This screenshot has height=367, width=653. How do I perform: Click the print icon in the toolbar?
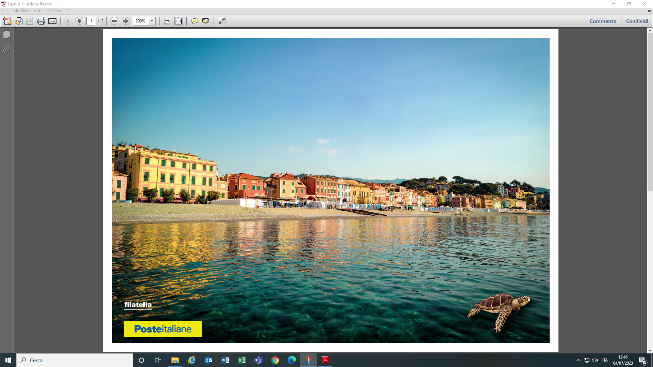[41, 21]
